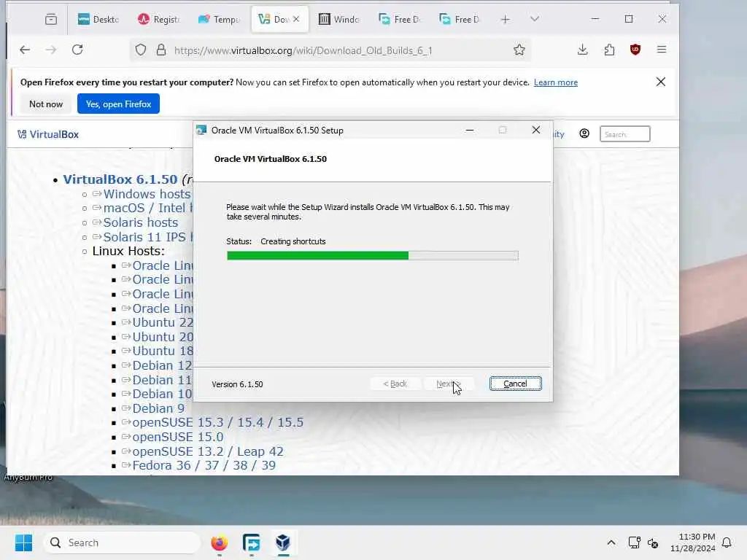Viewport: 747px width, 560px height.
Task: Open a new tab with plus
Action: (505, 19)
